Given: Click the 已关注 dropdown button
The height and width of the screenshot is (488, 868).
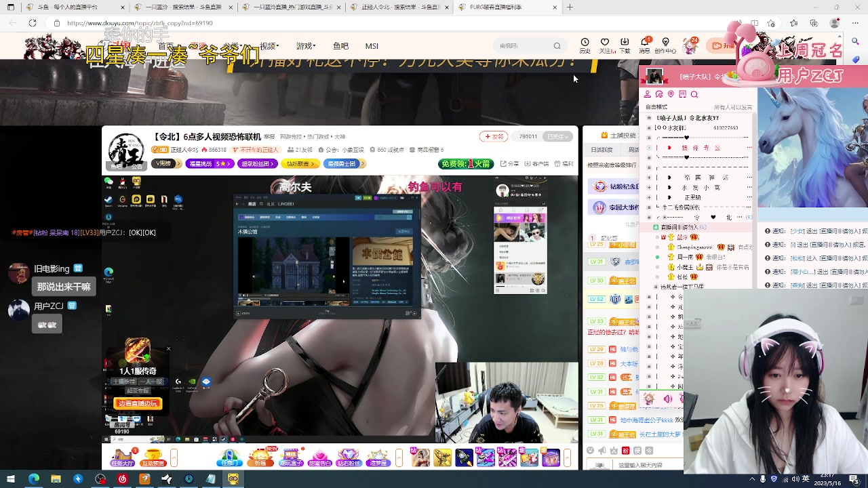Looking at the screenshot, I should click(559, 136).
